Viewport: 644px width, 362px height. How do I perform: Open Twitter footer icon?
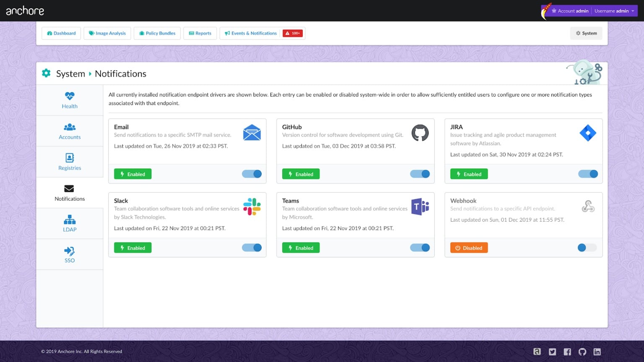pyautogui.click(x=553, y=352)
